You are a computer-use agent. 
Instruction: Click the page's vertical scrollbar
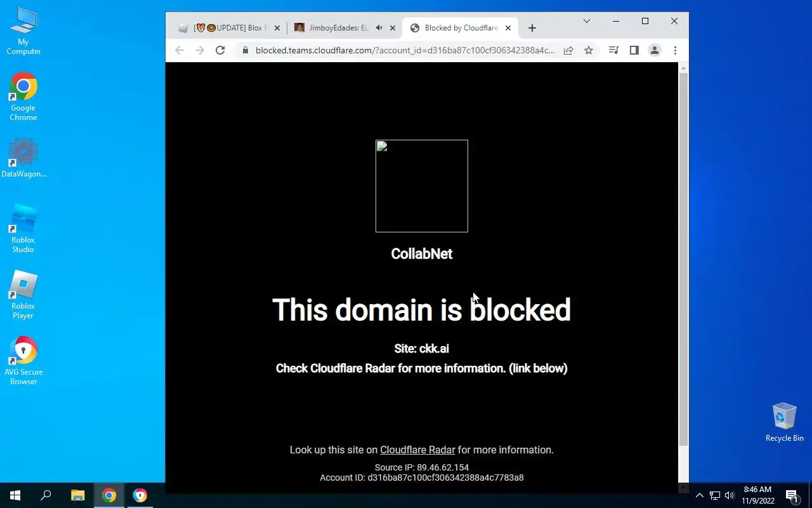click(x=683, y=259)
